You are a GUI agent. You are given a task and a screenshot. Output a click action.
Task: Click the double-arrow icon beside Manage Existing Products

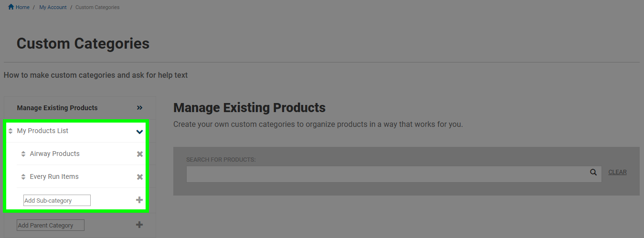pyautogui.click(x=140, y=108)
